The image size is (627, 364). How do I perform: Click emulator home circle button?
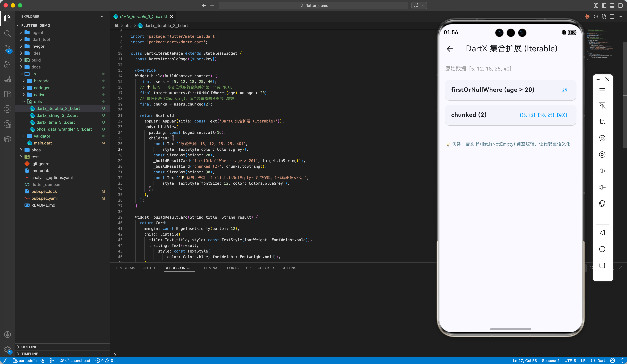point(602,249)
